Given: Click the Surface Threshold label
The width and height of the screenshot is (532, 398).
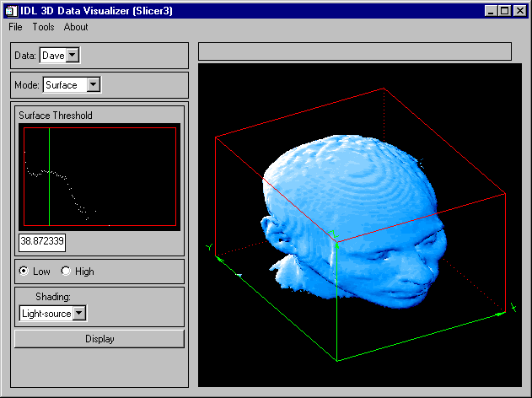Looking at the screenshot, I should tap(56, 116).
